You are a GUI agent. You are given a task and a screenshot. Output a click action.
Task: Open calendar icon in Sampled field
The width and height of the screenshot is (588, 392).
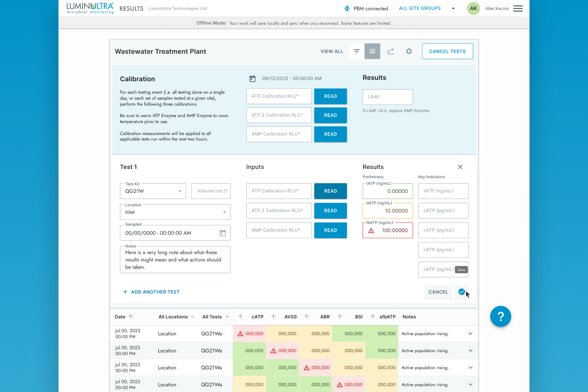[x=223, y=233]
